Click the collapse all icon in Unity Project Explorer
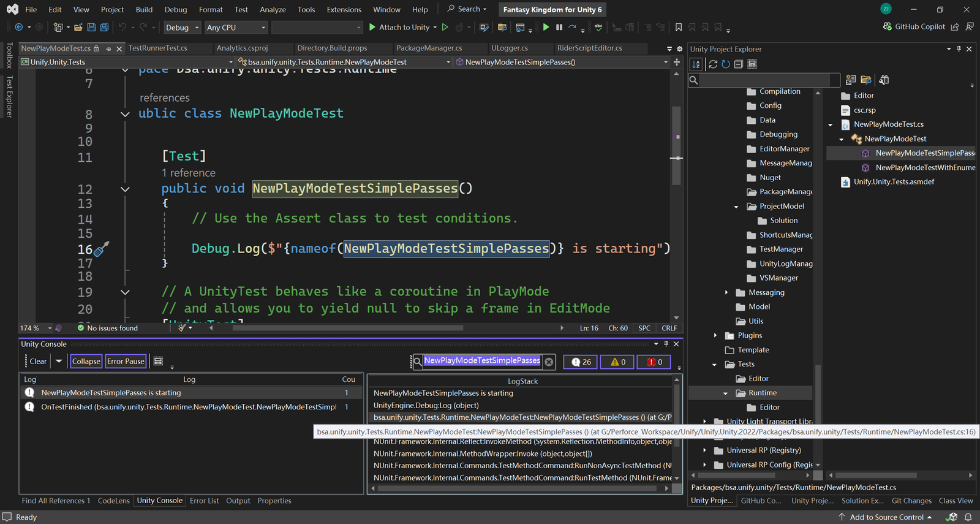Viewport: 980px width, 524px height. 739,64
